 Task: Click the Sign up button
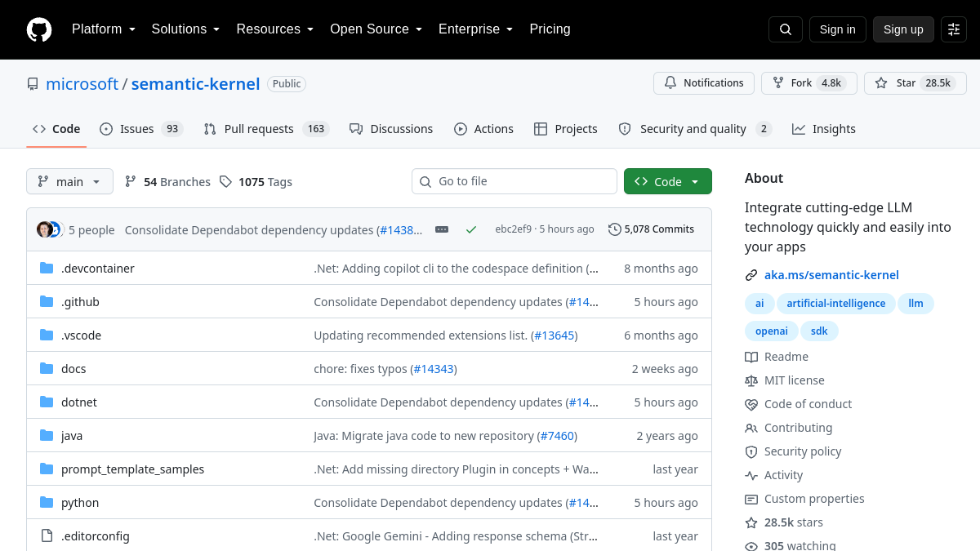(903, 29)
